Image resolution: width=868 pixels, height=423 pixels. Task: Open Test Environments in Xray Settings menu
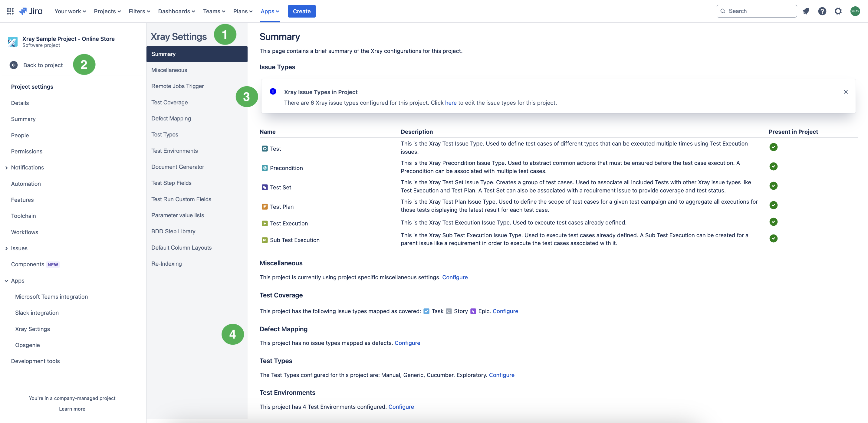click(x=197, y=151)
